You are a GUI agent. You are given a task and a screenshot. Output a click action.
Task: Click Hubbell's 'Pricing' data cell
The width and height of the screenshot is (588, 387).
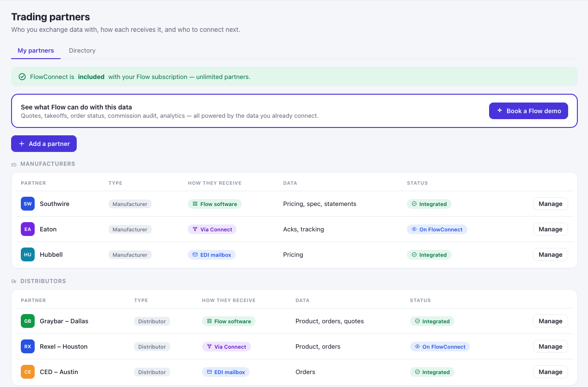pos(293,254)
